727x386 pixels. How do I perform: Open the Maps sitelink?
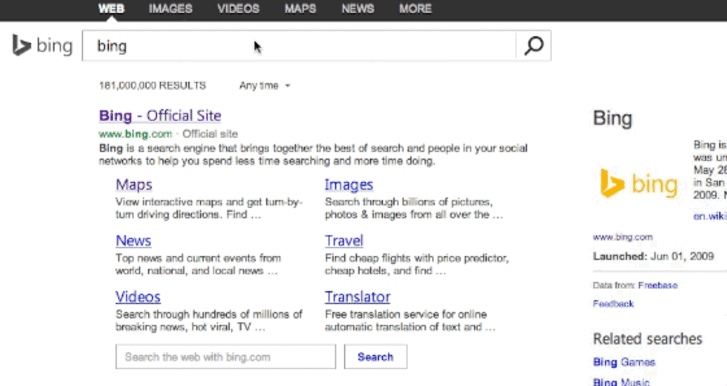134,184
